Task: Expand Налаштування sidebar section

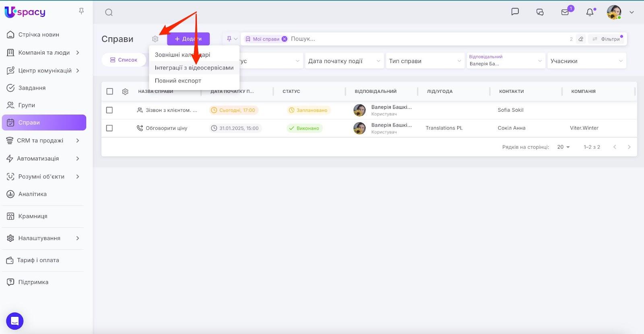Action: click(44, 238)
